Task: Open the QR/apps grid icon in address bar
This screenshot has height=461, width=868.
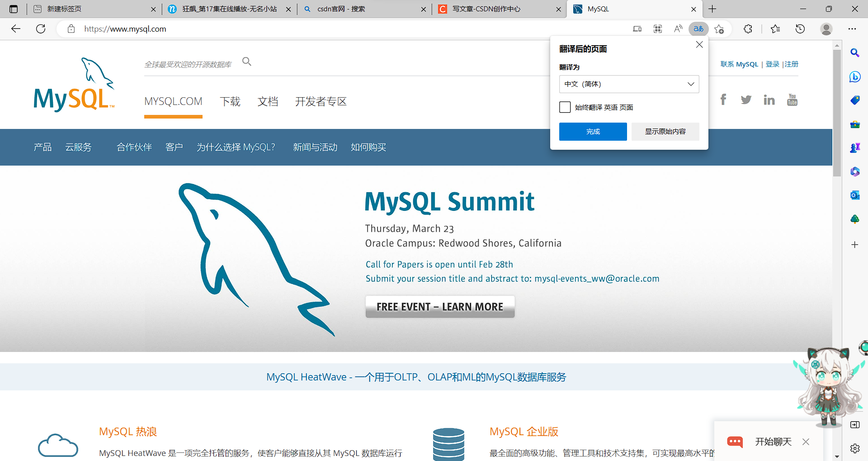Action: 658,29
